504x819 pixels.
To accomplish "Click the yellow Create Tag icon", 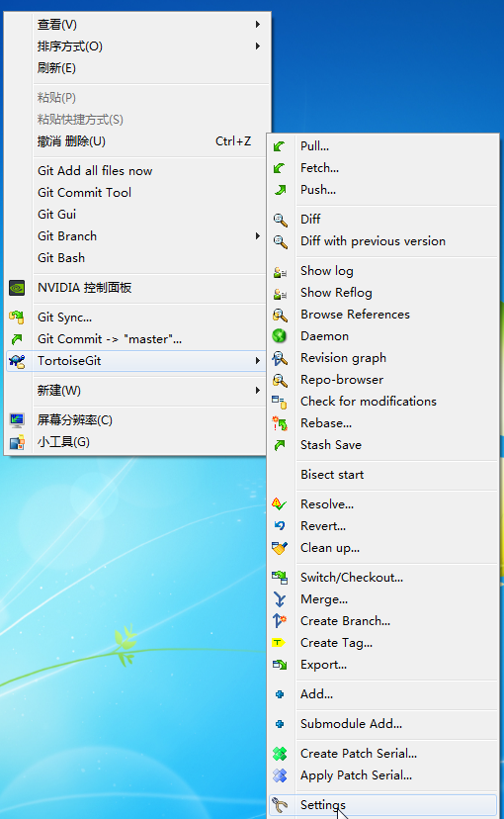I will click(279, 643).
